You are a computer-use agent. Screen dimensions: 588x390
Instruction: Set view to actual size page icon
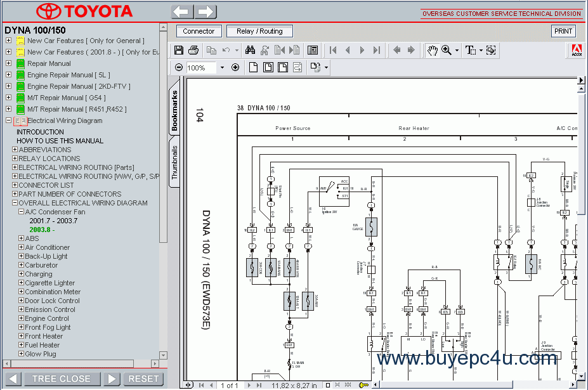click(x=254, y=67)
